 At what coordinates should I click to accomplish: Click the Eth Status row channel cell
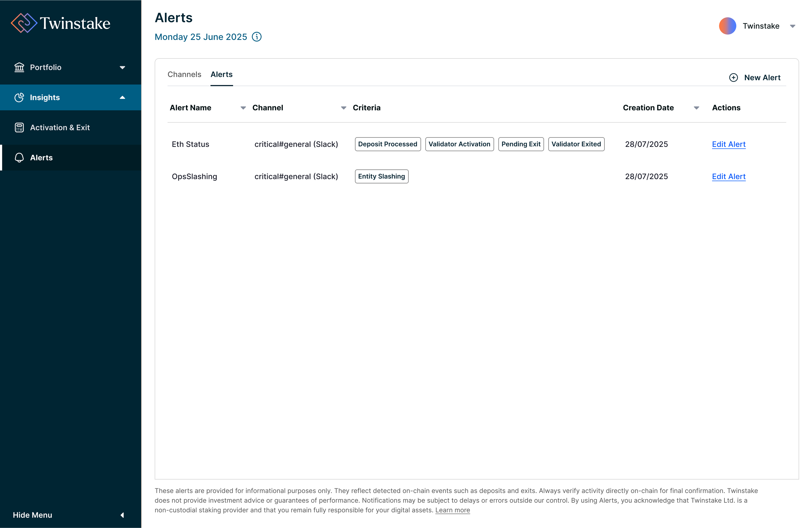click(296, 144)
